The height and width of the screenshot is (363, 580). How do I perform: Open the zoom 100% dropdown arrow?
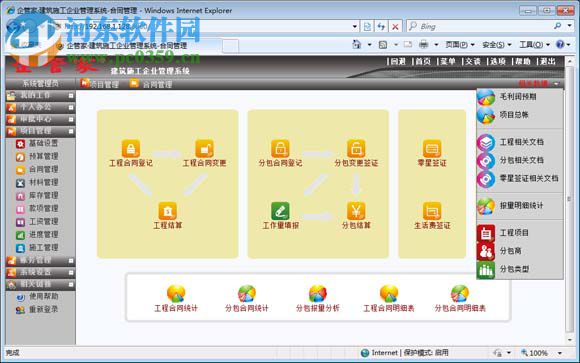[x=560, y=353]
